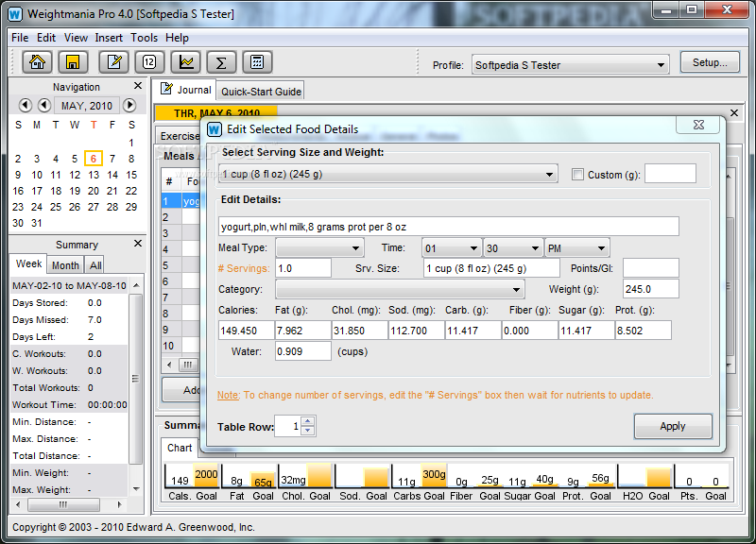Close the Edit Selected Food Details dialog

coord(698,125)
